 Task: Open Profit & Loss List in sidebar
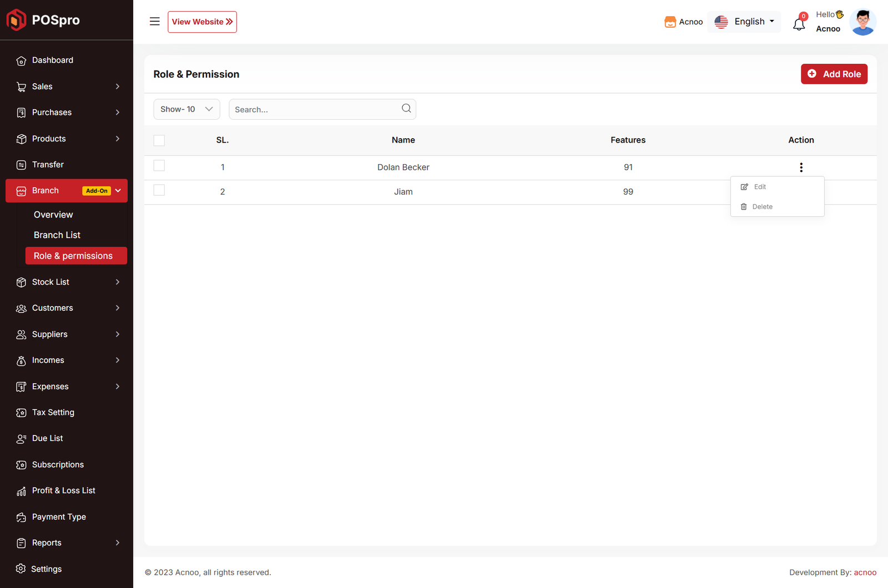click(64, 491)
